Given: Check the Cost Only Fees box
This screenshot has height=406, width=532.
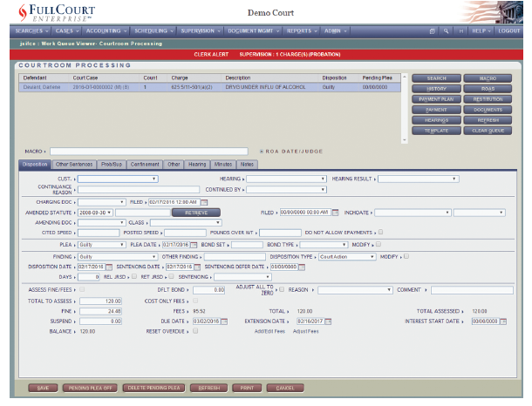Looking at the screenshot, I should pyautogui.click(x=195, y=301).
